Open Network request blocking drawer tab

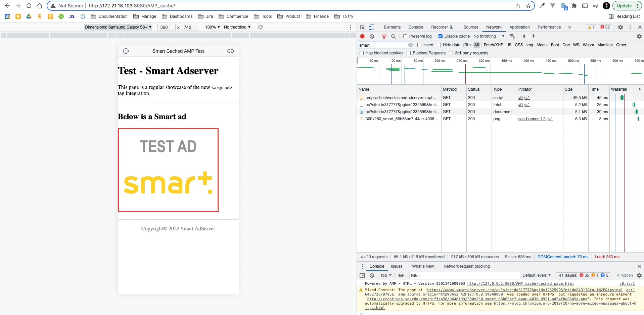[466, 266]
